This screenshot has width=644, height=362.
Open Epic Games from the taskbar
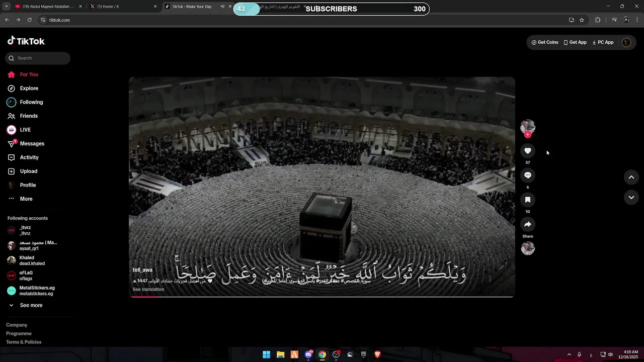(x=364, y=354)
